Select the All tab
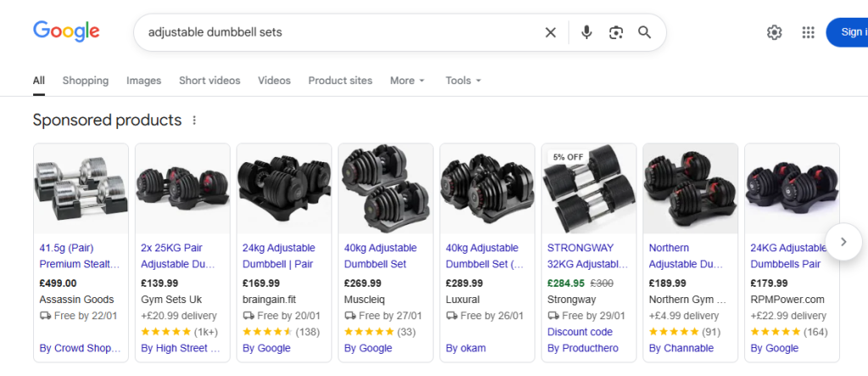Screen dimensions: 868x376 (x=39, y=81)
